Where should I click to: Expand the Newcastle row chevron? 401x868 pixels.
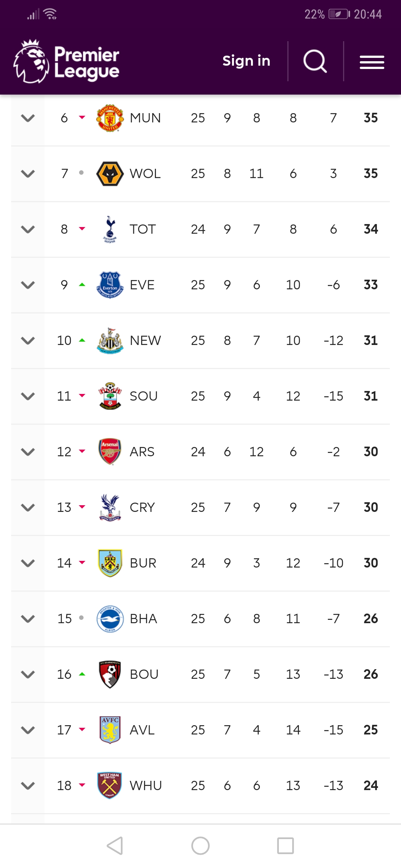click(x=28, y=341)
